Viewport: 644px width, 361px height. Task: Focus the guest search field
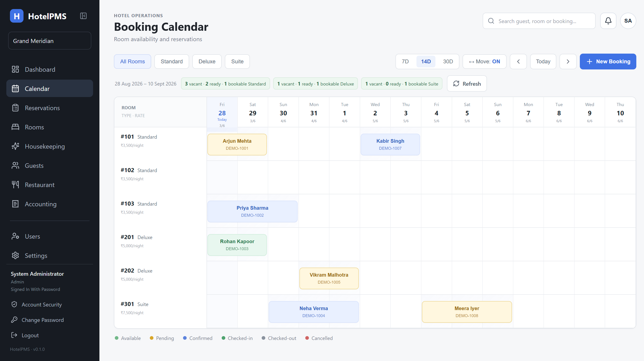point(539,21)
